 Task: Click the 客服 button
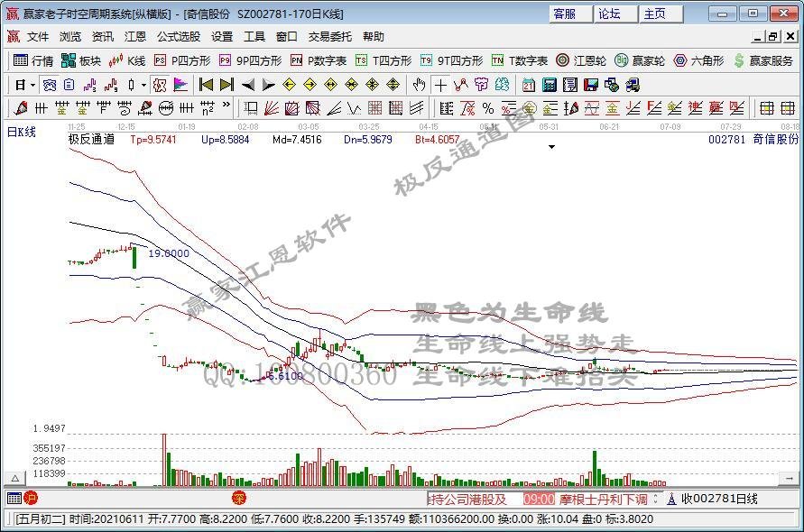point(570,14)
